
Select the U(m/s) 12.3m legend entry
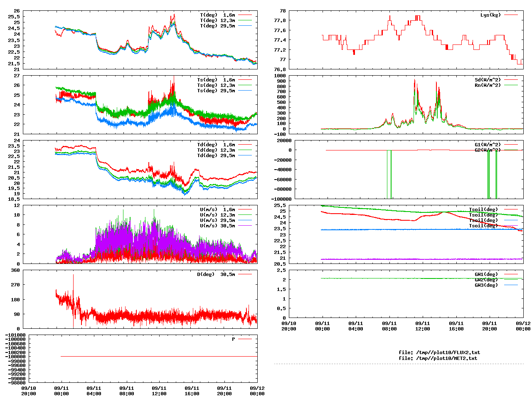[217, 215]
